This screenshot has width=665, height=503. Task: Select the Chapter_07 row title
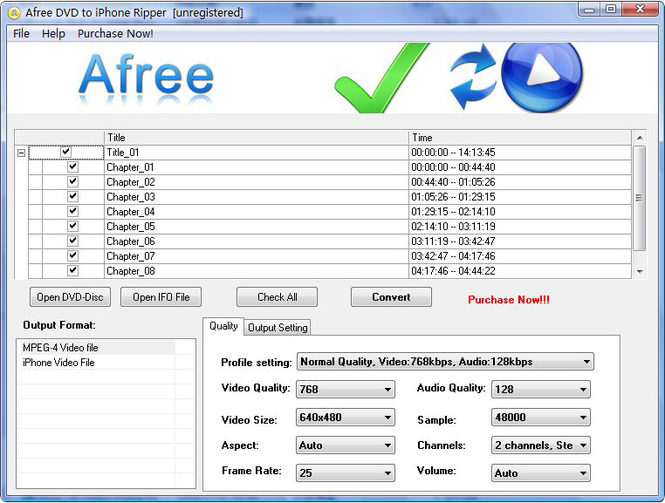(x=131, y=256)
